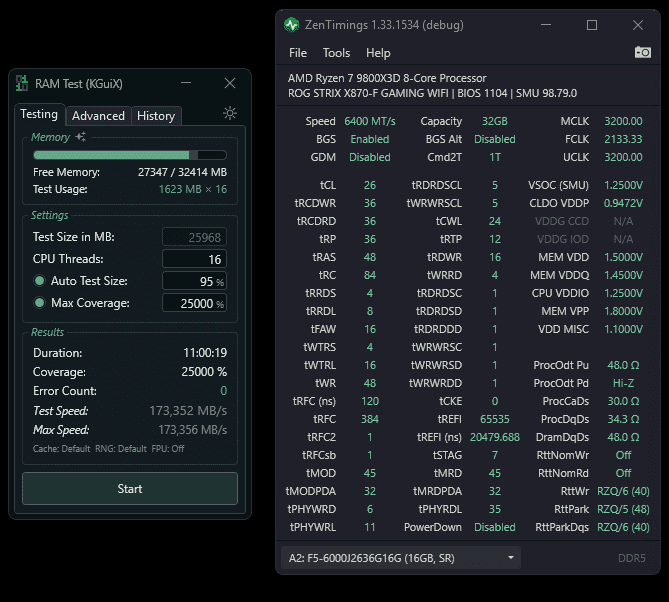Click the CPU Threads input field
This screenshot has height=602, width=669.
[194, 259]
